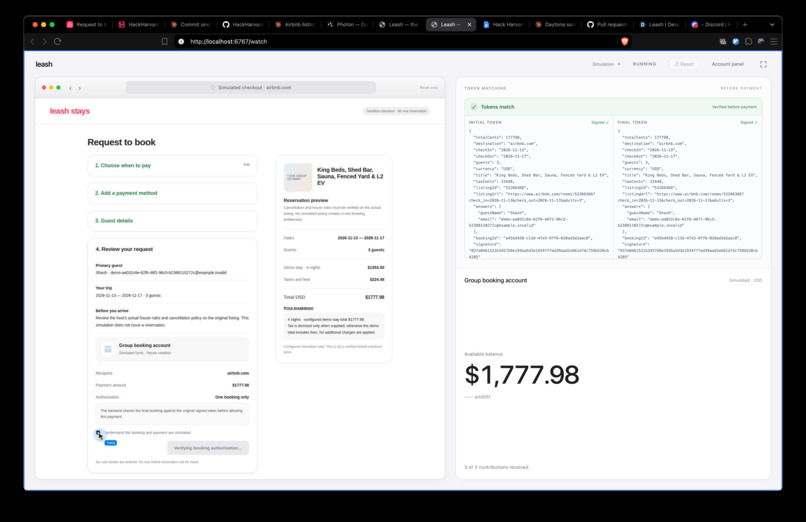
Task: Click the King Beds, Shed Bar listing title
Action: click(x=350, y=176)
